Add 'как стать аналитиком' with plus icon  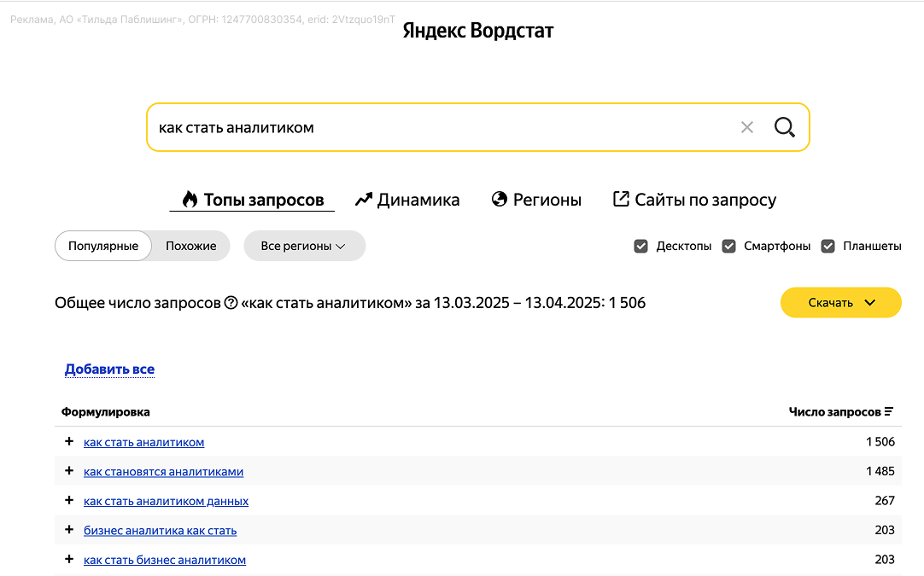(x=69, y=441)
